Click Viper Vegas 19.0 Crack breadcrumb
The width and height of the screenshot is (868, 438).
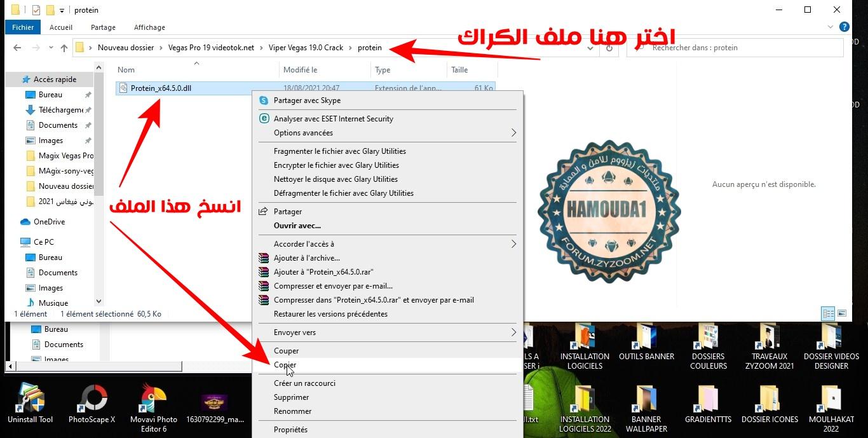tap(306, 48)
